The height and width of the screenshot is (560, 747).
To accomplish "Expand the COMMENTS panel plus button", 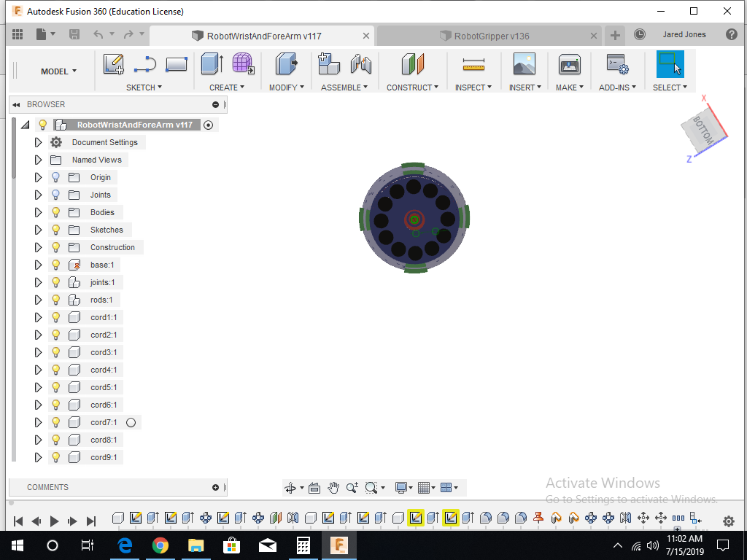I will click(215, 487).
